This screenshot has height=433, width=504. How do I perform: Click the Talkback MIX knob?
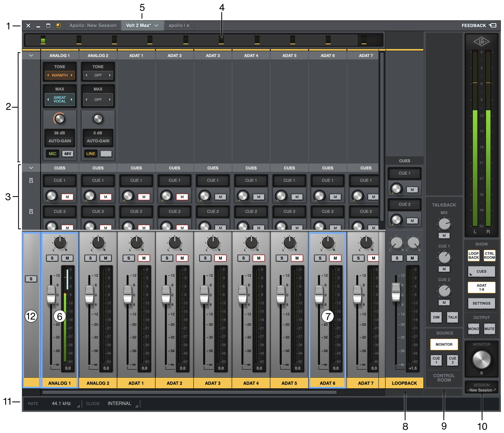444,224
